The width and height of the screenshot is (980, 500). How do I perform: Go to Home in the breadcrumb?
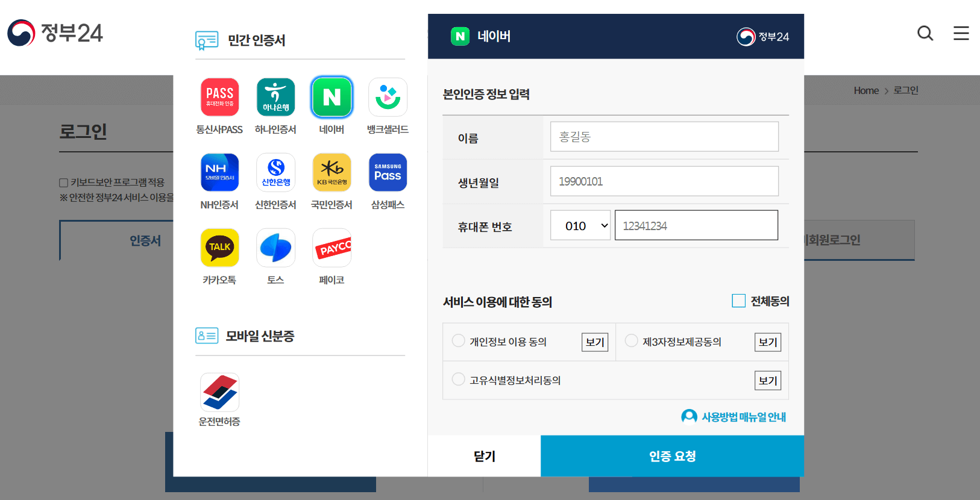[866, 90]
